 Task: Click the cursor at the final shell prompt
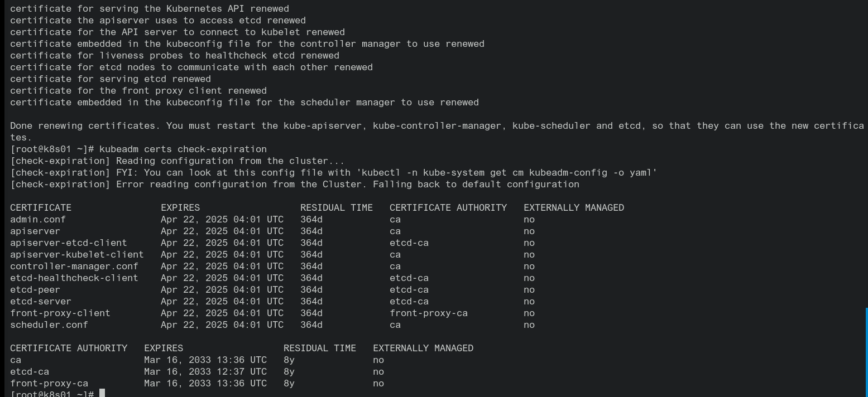pyautogui.click(x=102, y=394)
